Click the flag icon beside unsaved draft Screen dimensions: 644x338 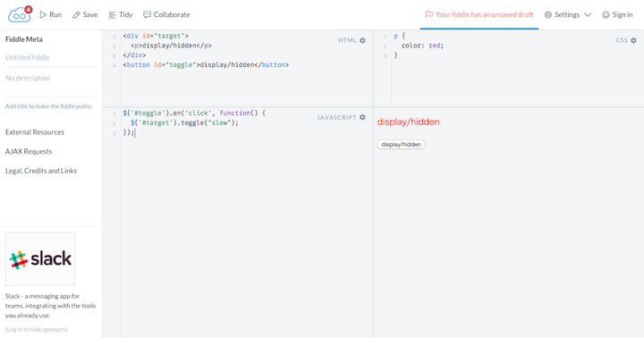[428, 15]
